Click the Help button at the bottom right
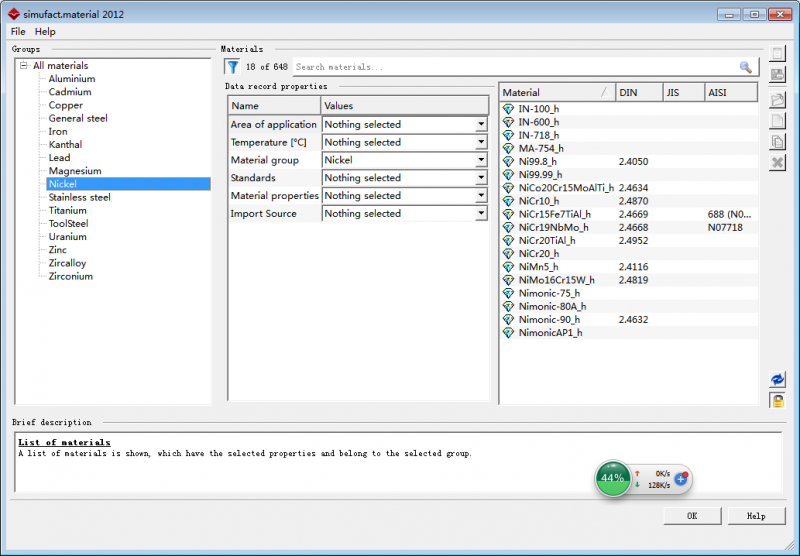This screenshot has height=556, width=800. point(756,516)
